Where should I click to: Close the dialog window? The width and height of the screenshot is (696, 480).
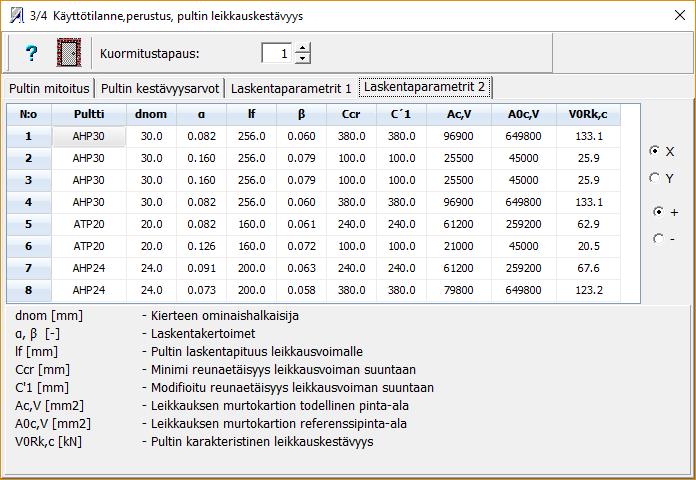pyautogui.click(x=679, y=16)
